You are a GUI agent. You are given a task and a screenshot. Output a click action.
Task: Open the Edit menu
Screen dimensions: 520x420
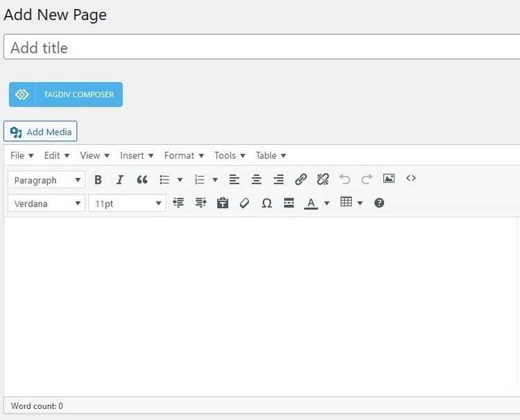57,155
